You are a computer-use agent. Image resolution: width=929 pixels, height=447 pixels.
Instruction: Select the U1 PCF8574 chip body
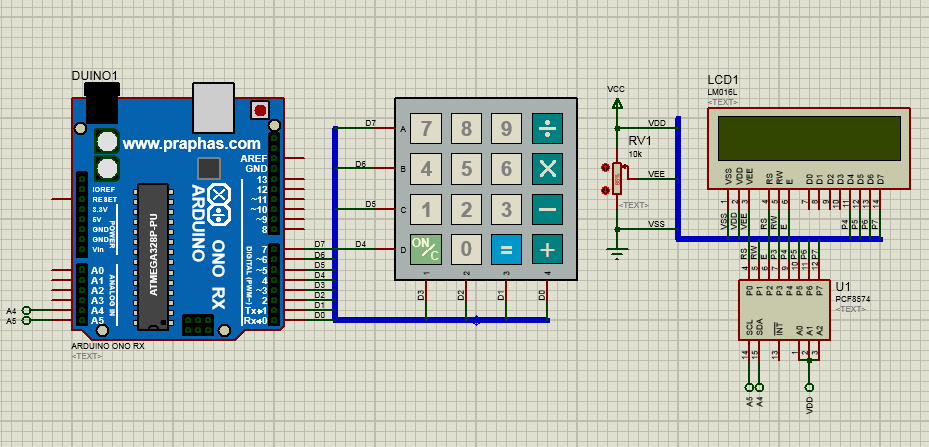784,309
